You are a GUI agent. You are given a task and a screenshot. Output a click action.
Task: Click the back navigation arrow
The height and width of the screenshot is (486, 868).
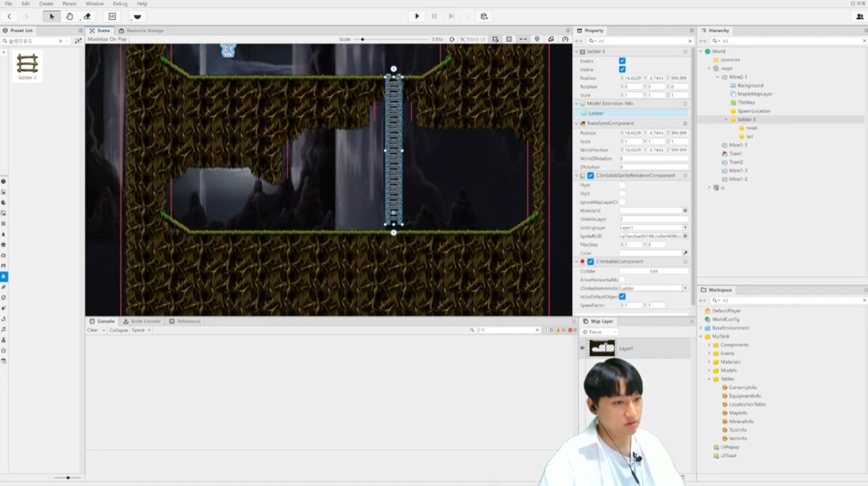pyautogui.click(x=9, y=17)
